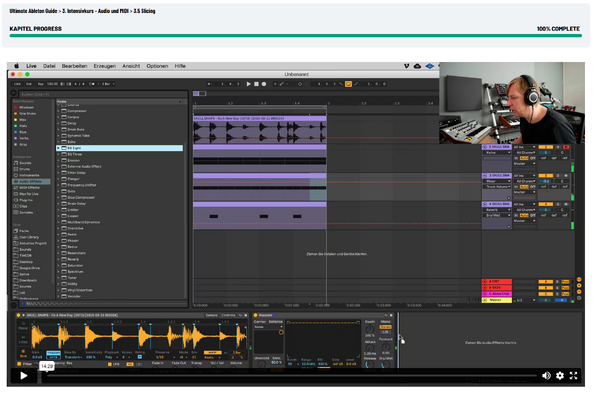Viewport: 595px width, 400px height.
Task: Open the Live menu
Action: (31, 66)
